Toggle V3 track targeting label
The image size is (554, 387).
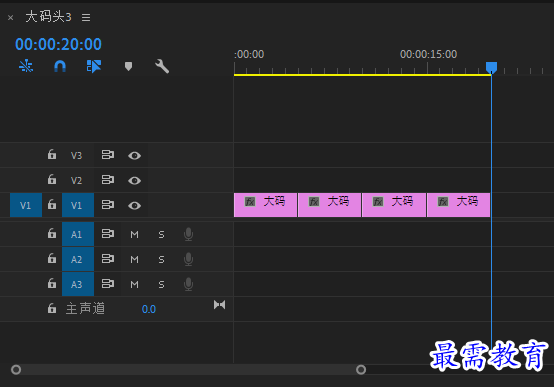(76, 155)
